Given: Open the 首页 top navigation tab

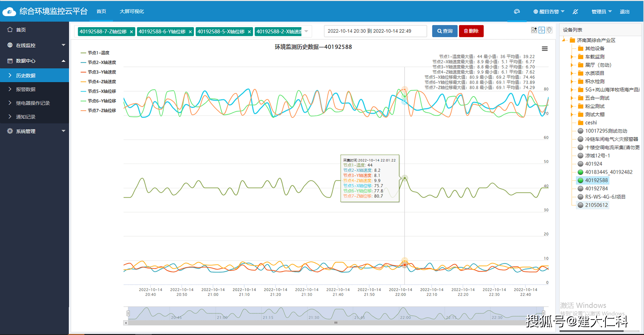Looking at the screenshot, I should (101, 11).
